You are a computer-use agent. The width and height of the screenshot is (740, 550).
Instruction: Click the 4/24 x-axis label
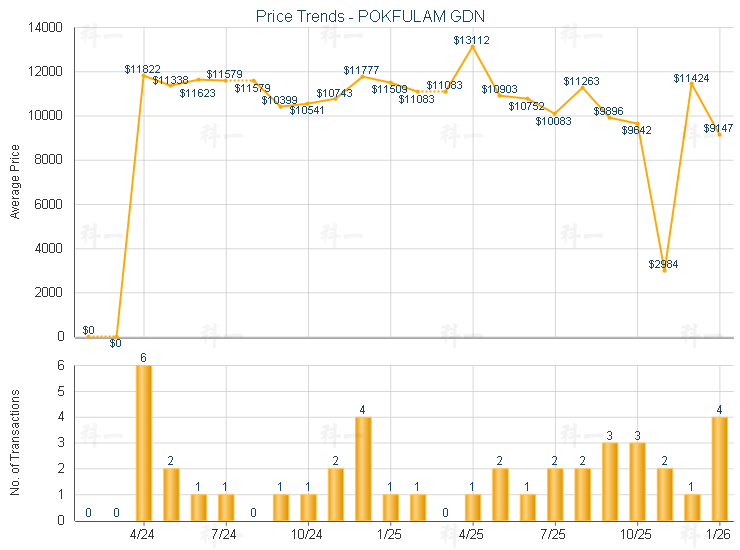[x=144, y=533]
